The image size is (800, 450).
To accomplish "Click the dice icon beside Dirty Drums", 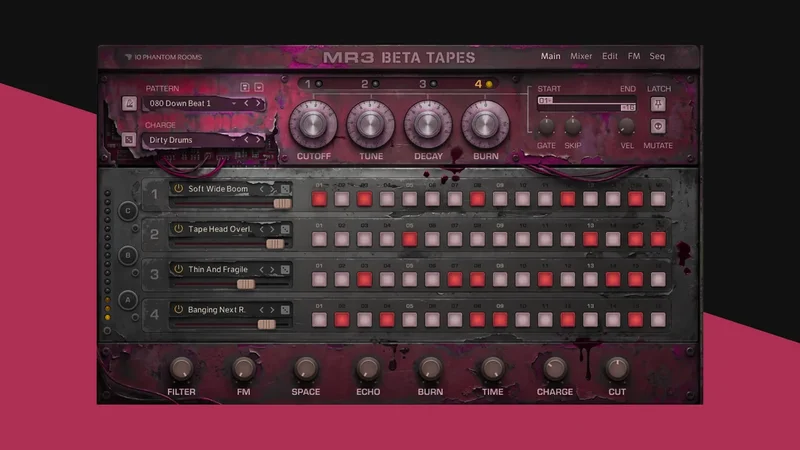I will pyautogui.click(x=129, y=139).
